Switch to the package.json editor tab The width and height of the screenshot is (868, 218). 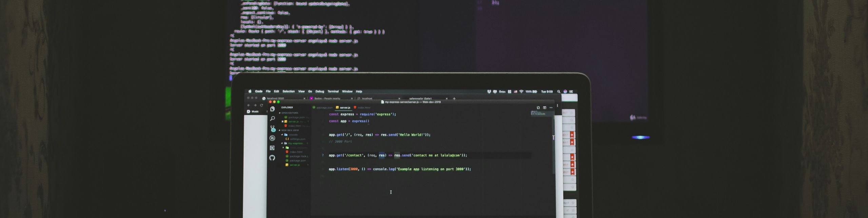[x=322, y=108]
